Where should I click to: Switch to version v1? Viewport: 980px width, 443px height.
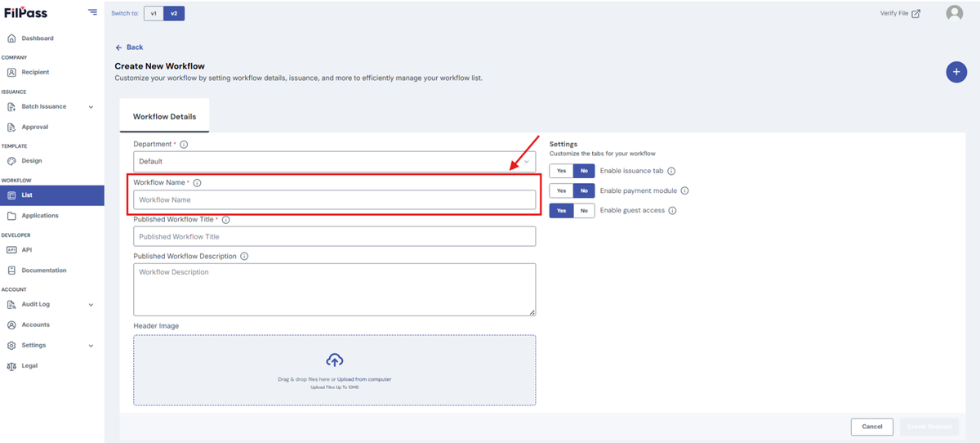(x=154, y=13)
